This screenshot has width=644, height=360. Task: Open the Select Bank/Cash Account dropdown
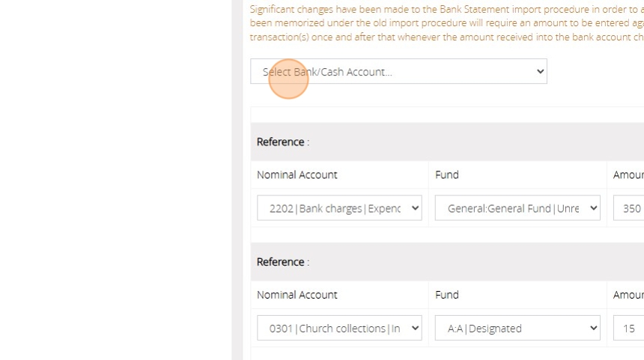398,72
